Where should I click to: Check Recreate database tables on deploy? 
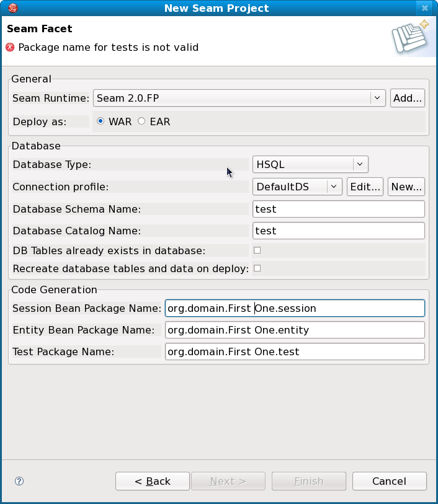pos(257,268)
